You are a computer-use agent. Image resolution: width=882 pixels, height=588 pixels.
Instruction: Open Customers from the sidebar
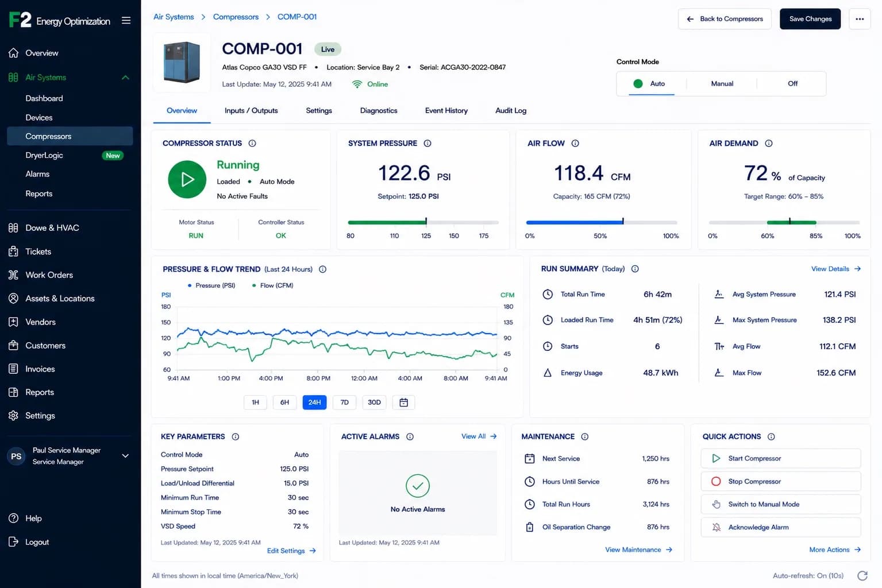[45, 346]
